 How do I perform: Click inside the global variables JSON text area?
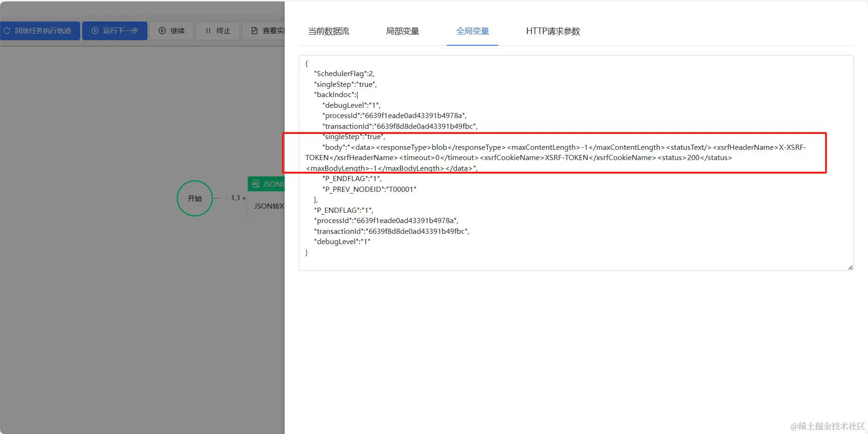pyautogui.click(x=576, y=163)
